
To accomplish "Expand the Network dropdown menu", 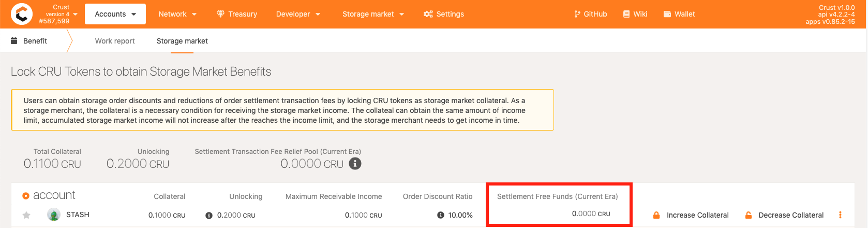I will (x=177, y=14).
